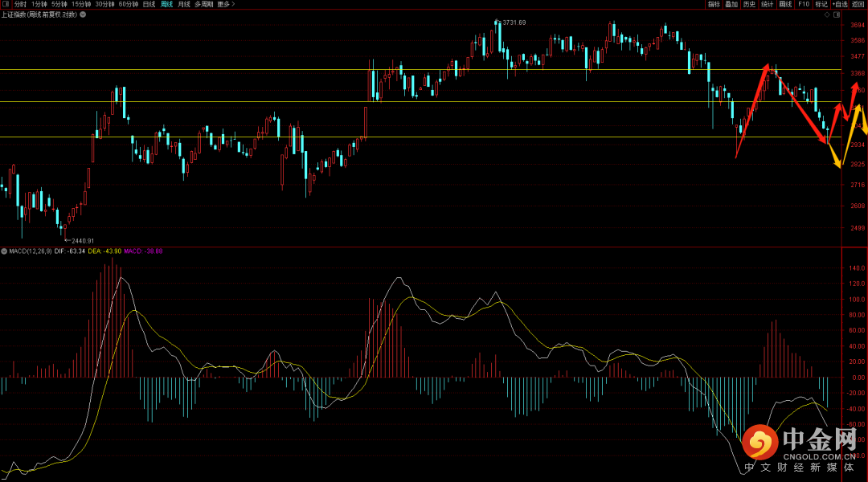Open F10 company info
The image size is (868, 482).
point(803,4)
